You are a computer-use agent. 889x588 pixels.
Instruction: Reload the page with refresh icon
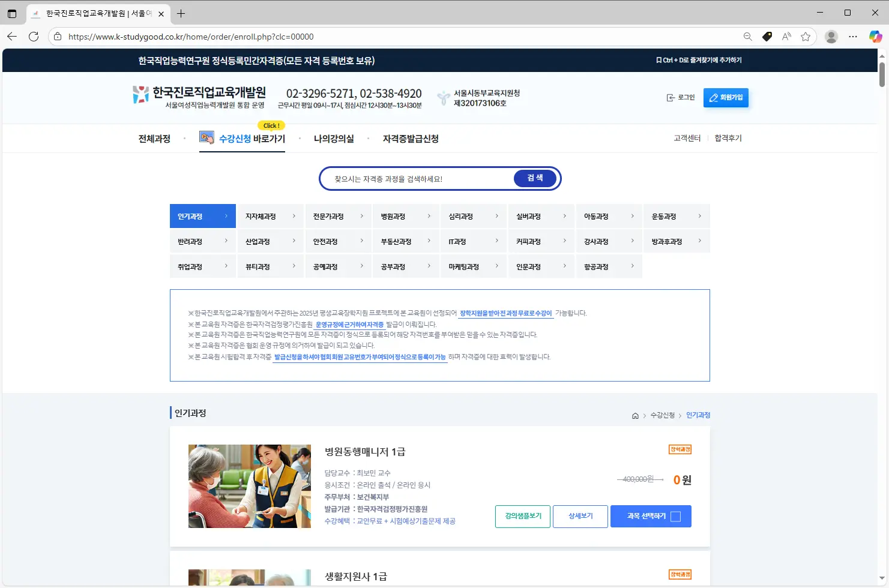pyautogui.click(x=34, y=37)
